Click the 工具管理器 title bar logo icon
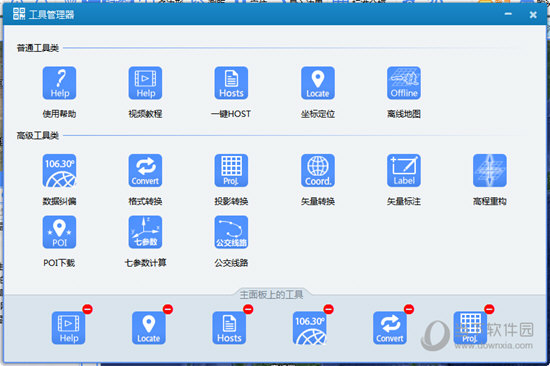This screenshot has height=366, width=550. (x=19, y=14)
